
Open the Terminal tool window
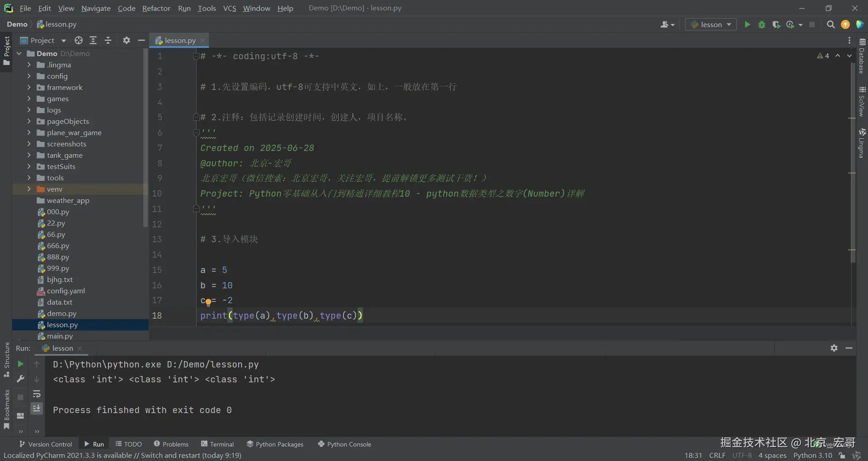click(x=217, y=444)
